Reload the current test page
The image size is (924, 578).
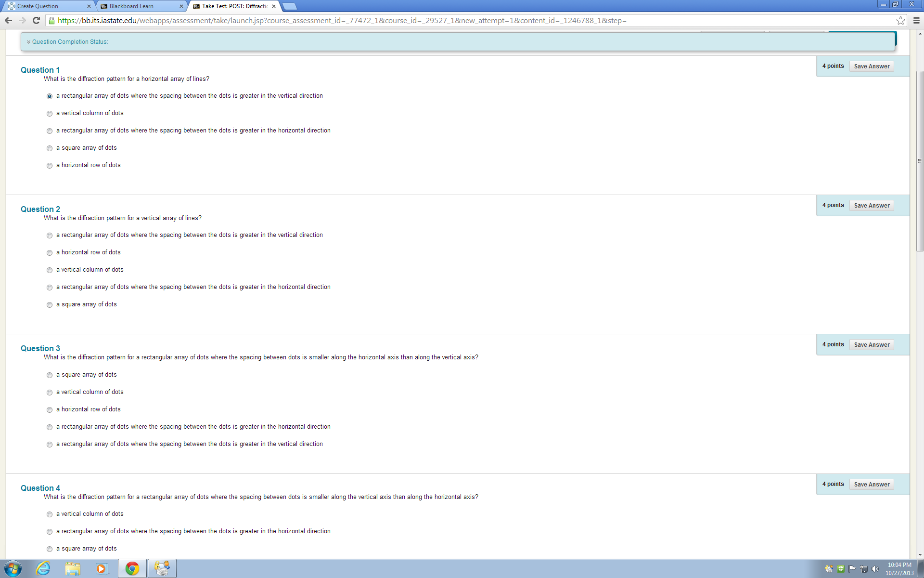point(36,20)
